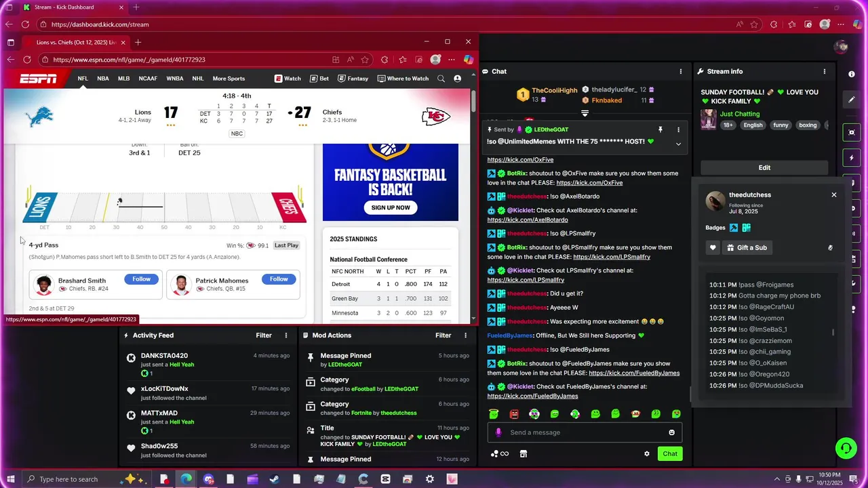Open Stream info panel three-dot menu

[824, 71]
